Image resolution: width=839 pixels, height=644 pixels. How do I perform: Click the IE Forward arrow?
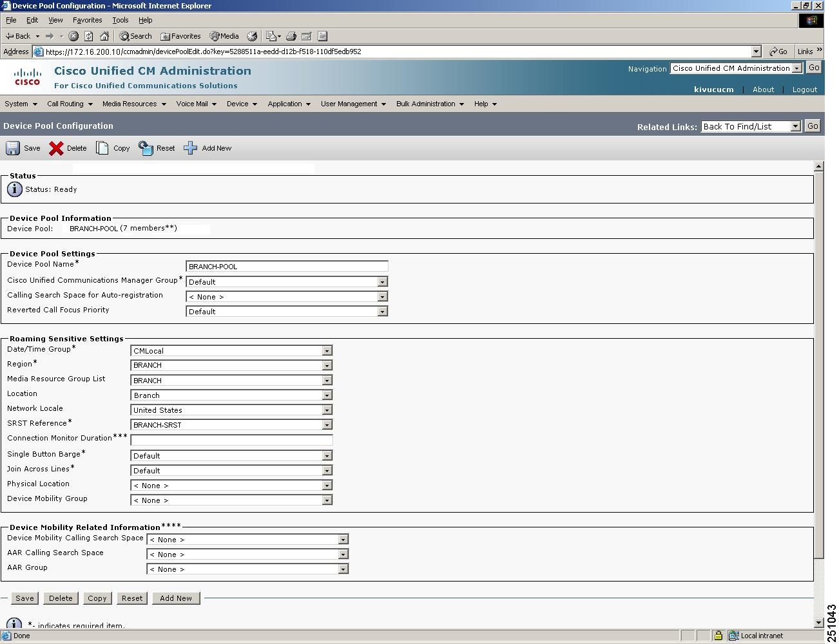click(50, 36)
